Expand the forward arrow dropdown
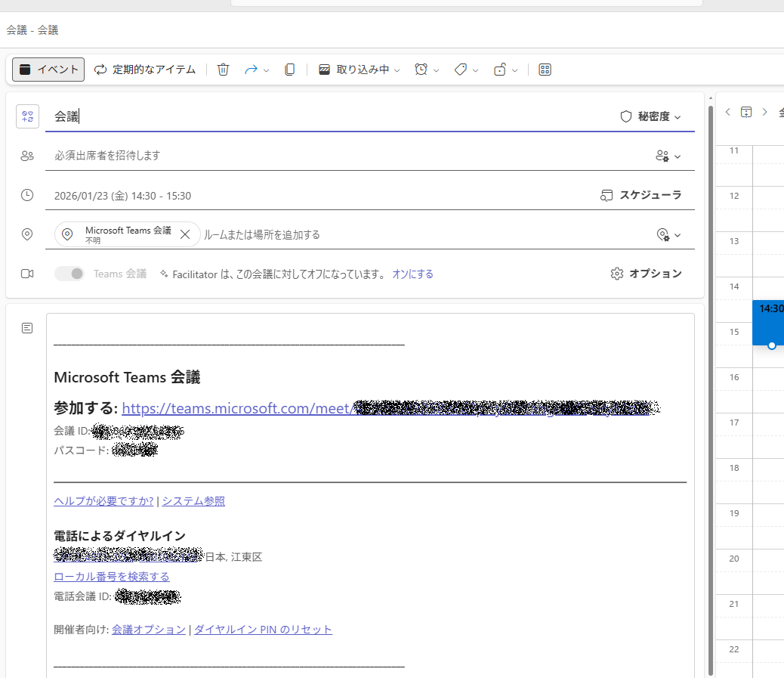The height and width of the screenshot is (678, 784). tap(266, 70)
